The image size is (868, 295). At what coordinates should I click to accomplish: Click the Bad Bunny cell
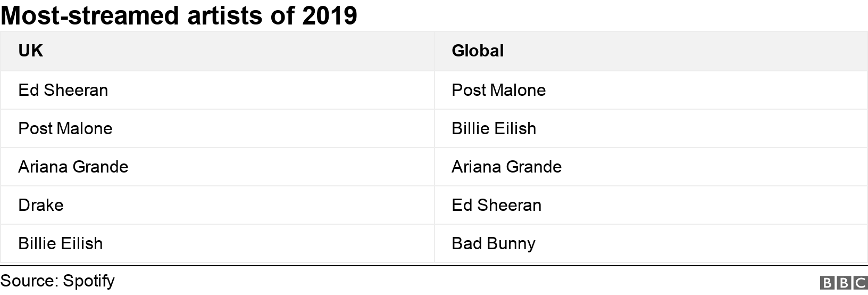[x=493, y=243]
